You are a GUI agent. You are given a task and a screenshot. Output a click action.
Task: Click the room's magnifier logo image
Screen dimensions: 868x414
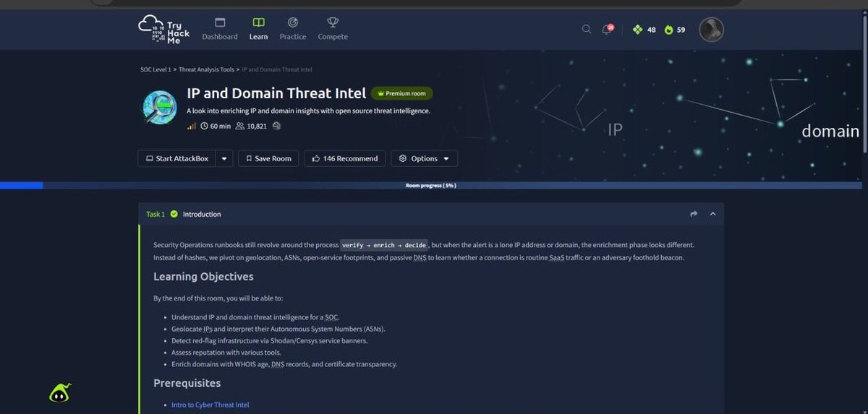160,108
